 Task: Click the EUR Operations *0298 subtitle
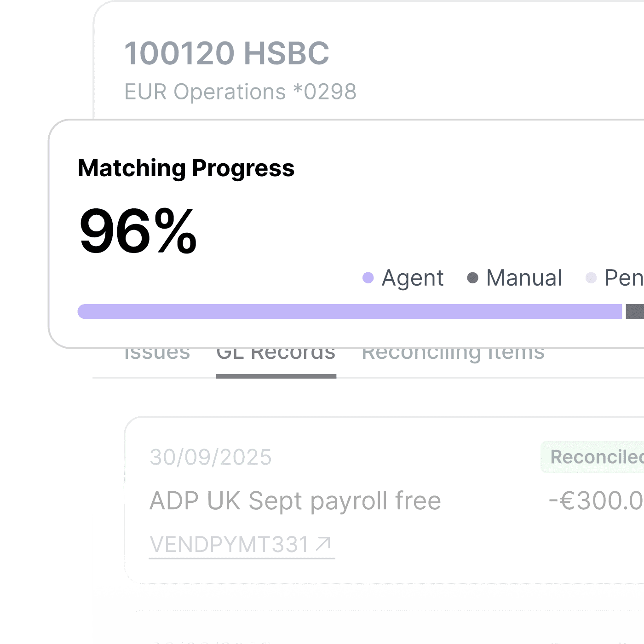pos(240,92)
